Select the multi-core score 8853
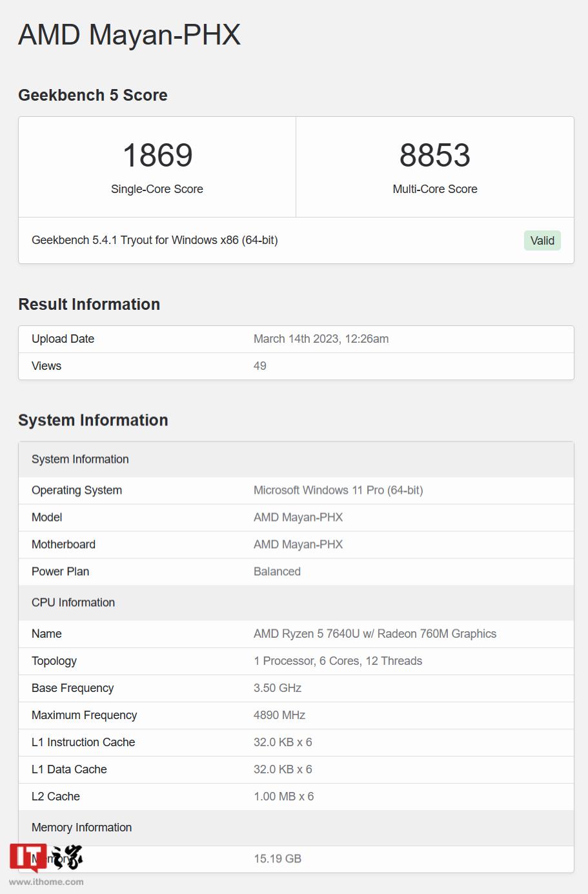 pyautogui.click(x=434, y=156)
